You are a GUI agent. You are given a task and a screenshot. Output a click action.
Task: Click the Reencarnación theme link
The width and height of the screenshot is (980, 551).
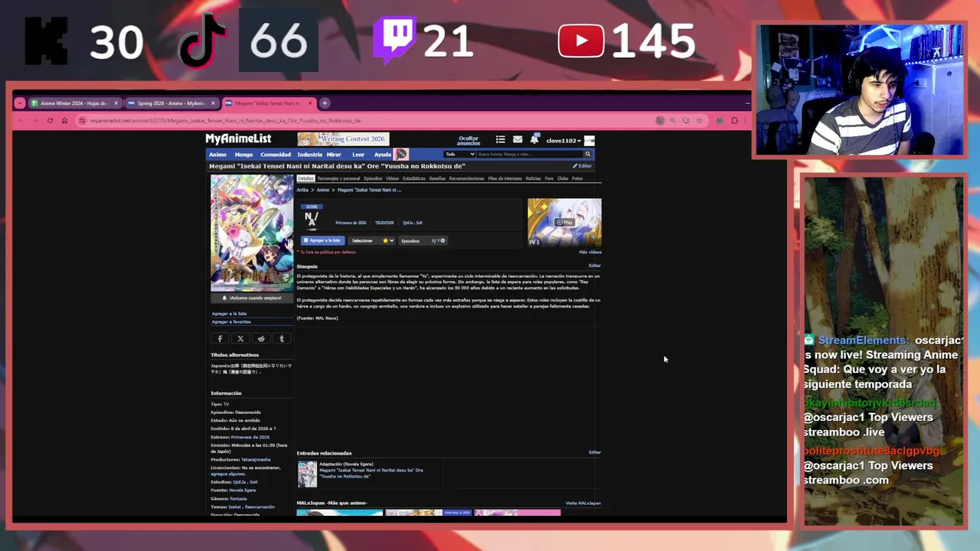pos(260,507)
